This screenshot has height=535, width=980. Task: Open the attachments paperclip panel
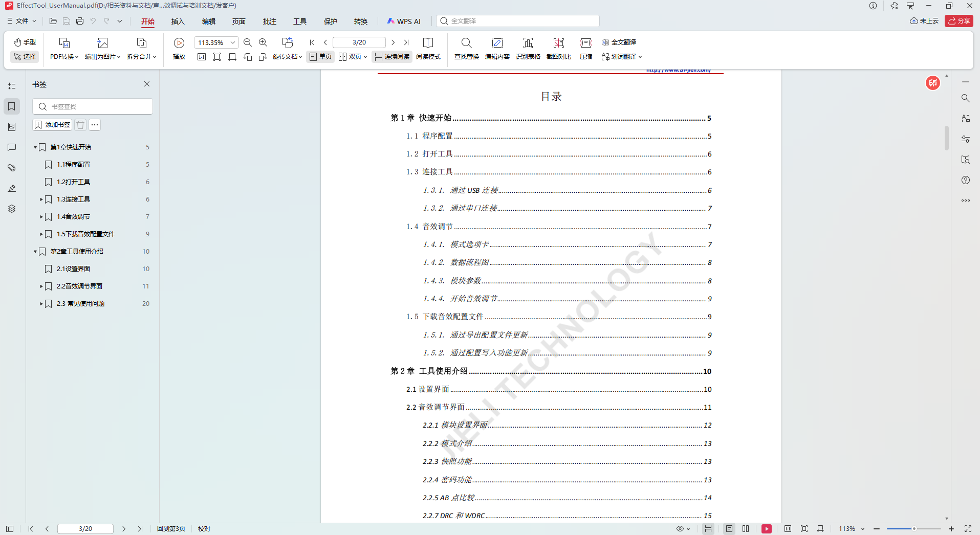point(12,168)
